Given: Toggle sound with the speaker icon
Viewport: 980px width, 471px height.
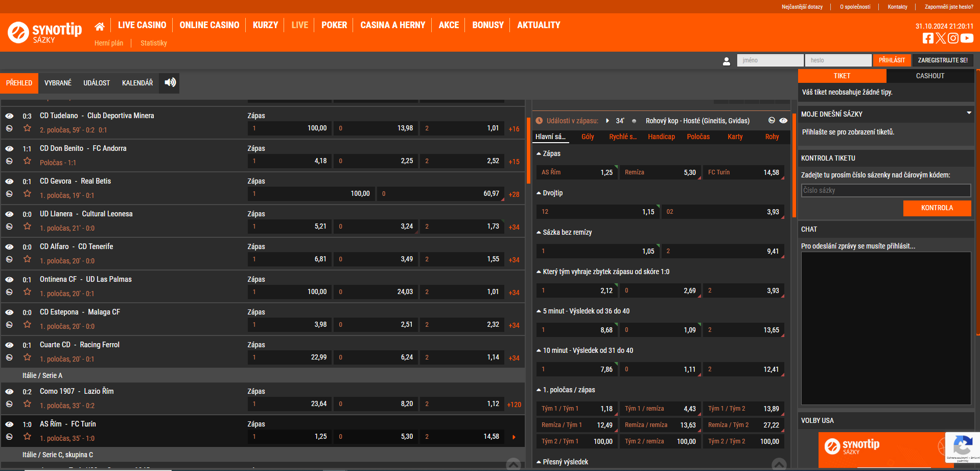Looking at the screenshot, I should (x=170, y=82).
